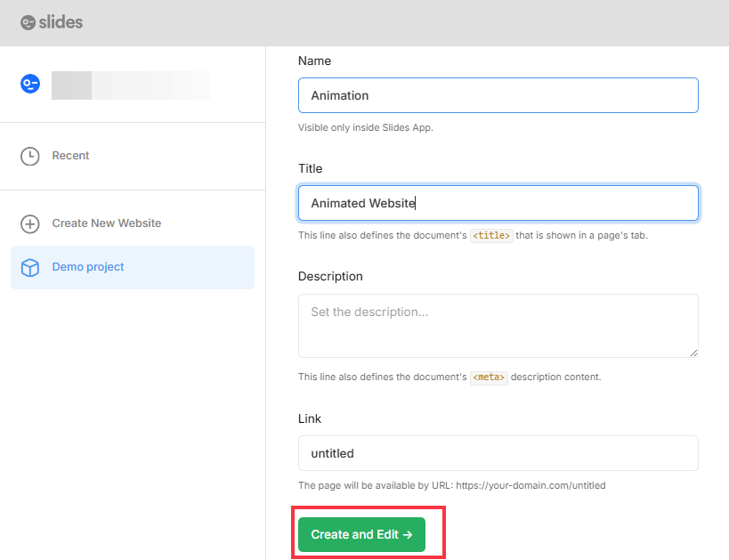Click the URL text https://your-domain.com/untitled
Viewport: 729px width, 560px height.
531,485
